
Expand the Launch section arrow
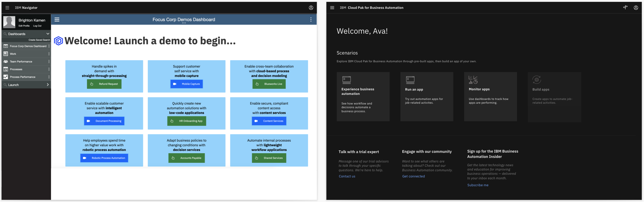tap(48, 85)
